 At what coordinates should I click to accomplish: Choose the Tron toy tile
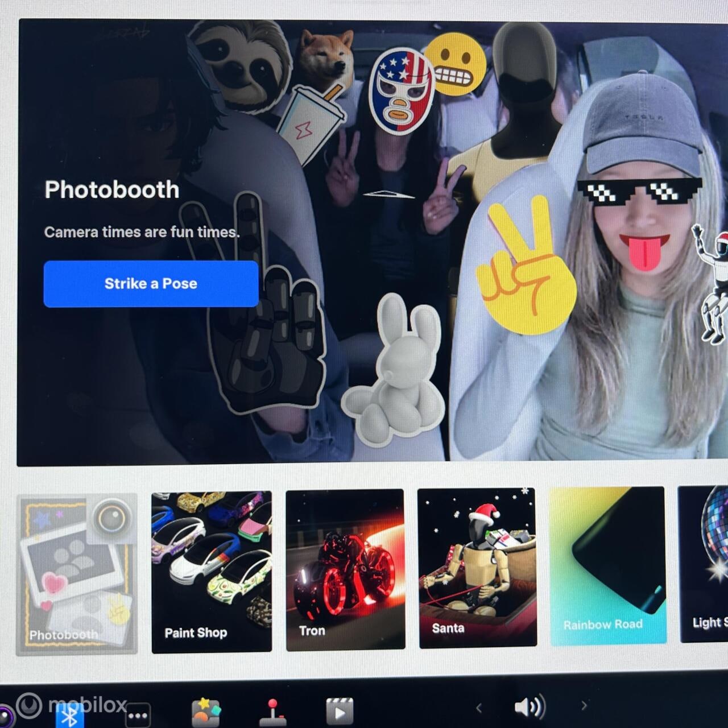click(x=345, y=569)
